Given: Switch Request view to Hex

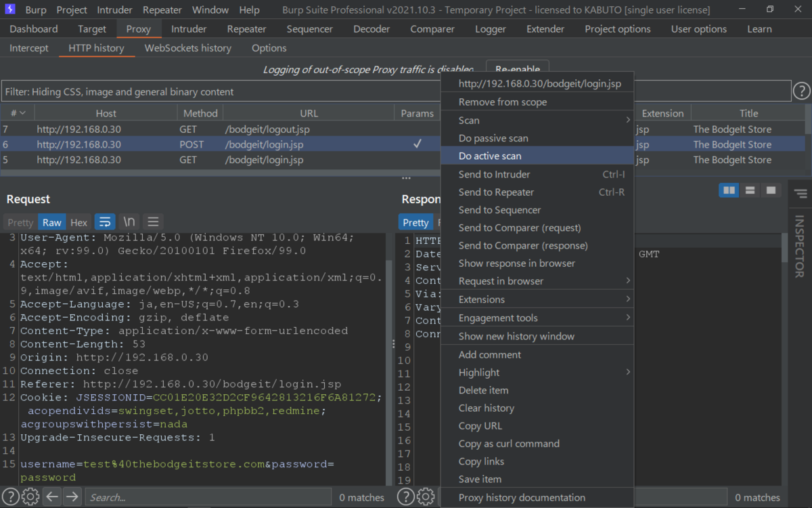Looking at the screenshot, I should click(x=78, y=222).
